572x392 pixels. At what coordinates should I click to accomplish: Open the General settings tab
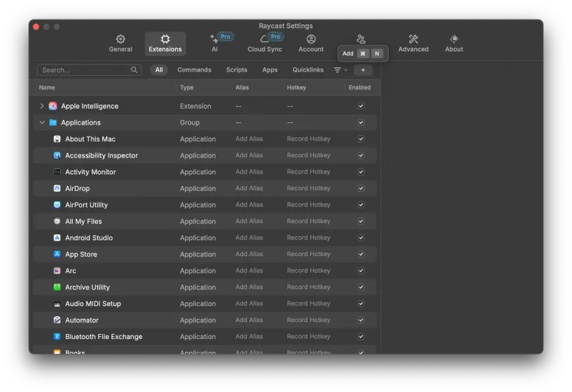pos(120,44)
